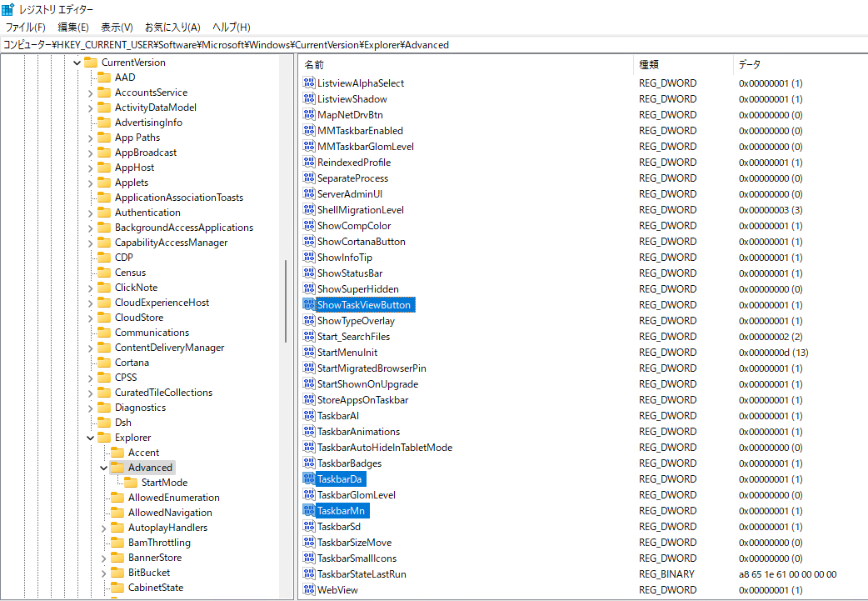Expand the ContentDeliveryManager key
The image size is (868, 601).
[90, 348]
